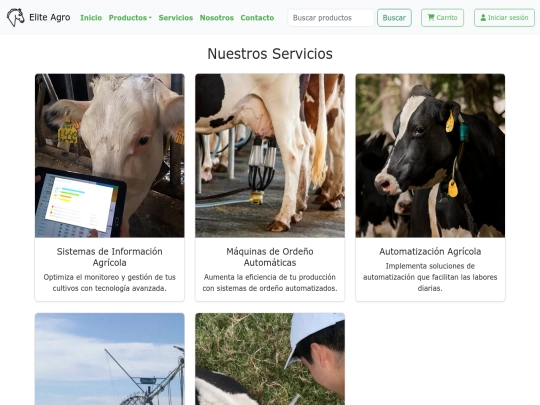Click the shopping cart icon in Carrito
Screen dimensions: 540x405
431,17
